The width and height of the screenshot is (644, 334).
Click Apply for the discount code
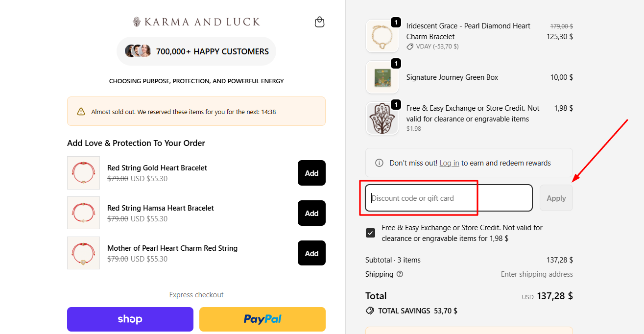tap(556, 198)
